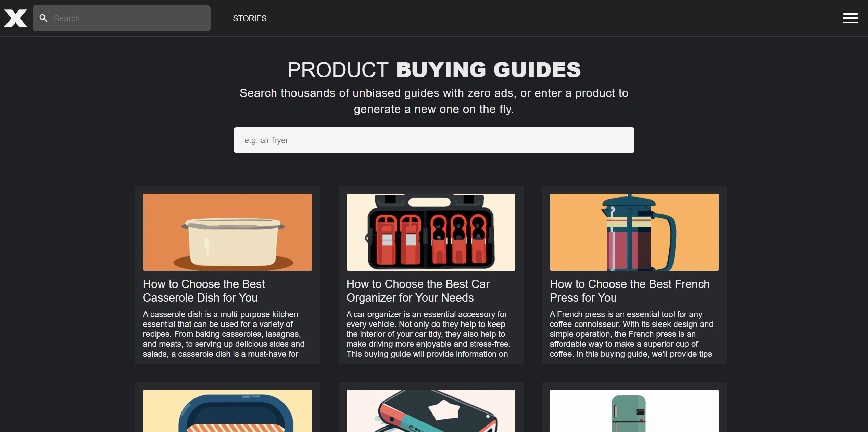Click the X site logo
The width and height of the screenshot is (868, 432).
coord(15,18)
